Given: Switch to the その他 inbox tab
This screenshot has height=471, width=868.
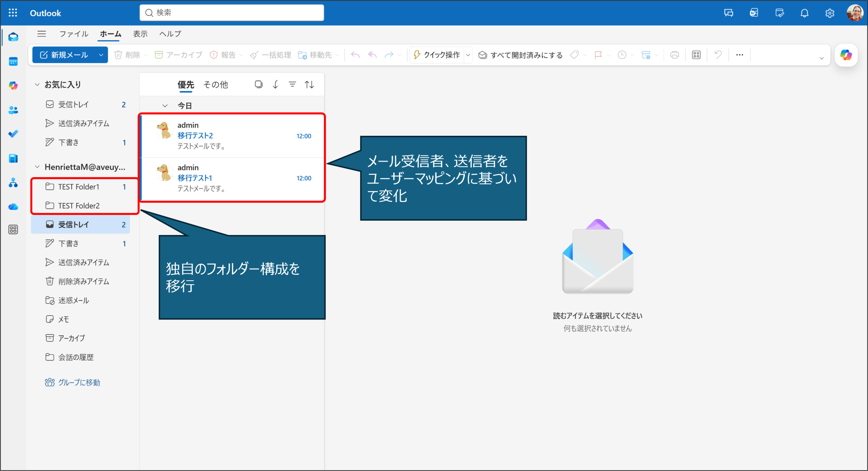Looking at the screenshot, I should [x=216, y=84].
